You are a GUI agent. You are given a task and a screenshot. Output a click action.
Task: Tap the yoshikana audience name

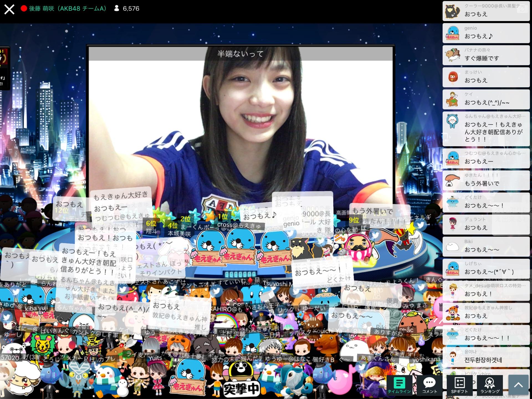[426, 360]
